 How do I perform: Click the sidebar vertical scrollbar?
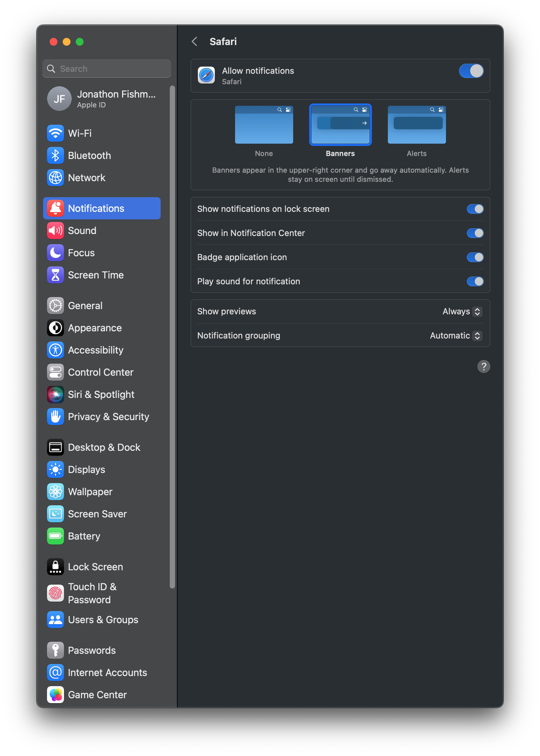172,338
